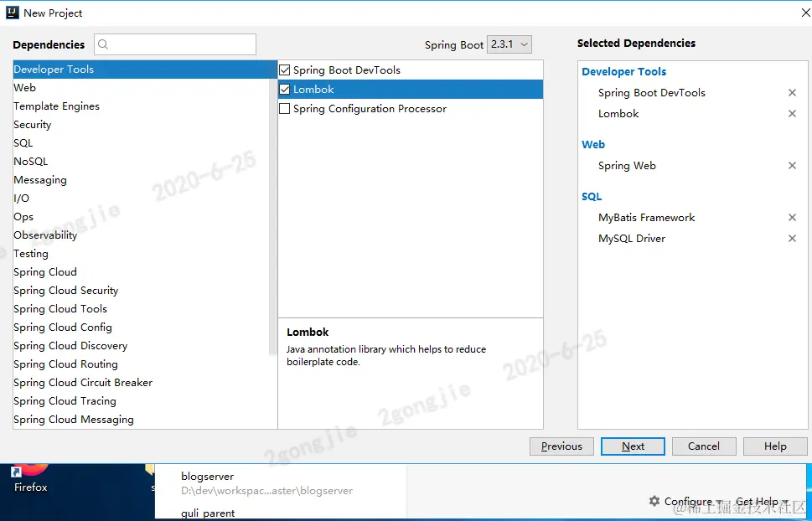Click the Cancel button
The width and height of the screenshot is (812, 521).
pos(704,446)
